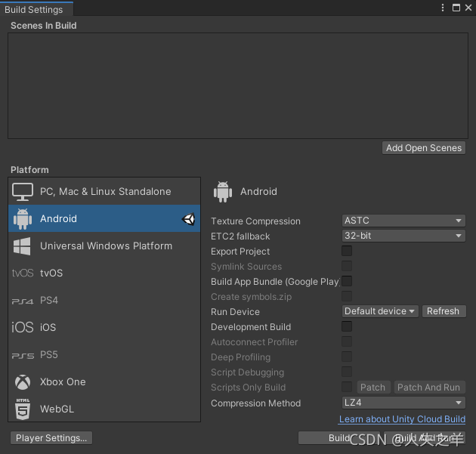Click the Development Build label
Screen dimensions: 476x454
[251, 327]
